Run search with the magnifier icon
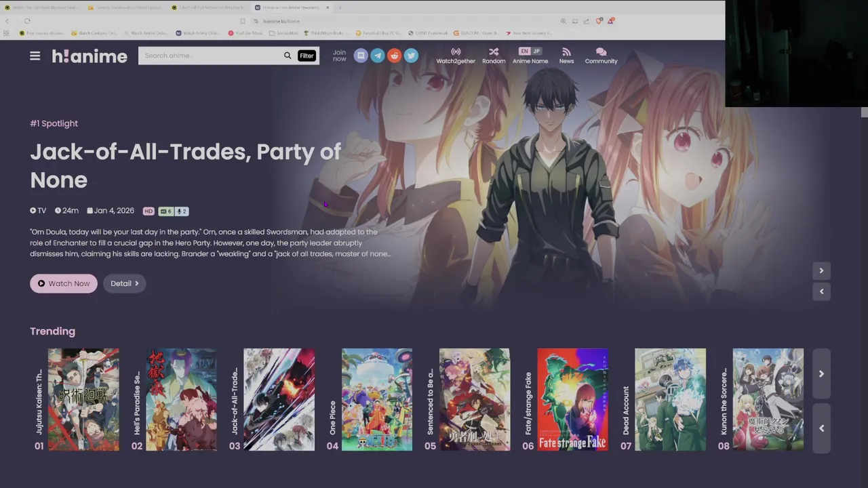 click(x=288, y=56)
